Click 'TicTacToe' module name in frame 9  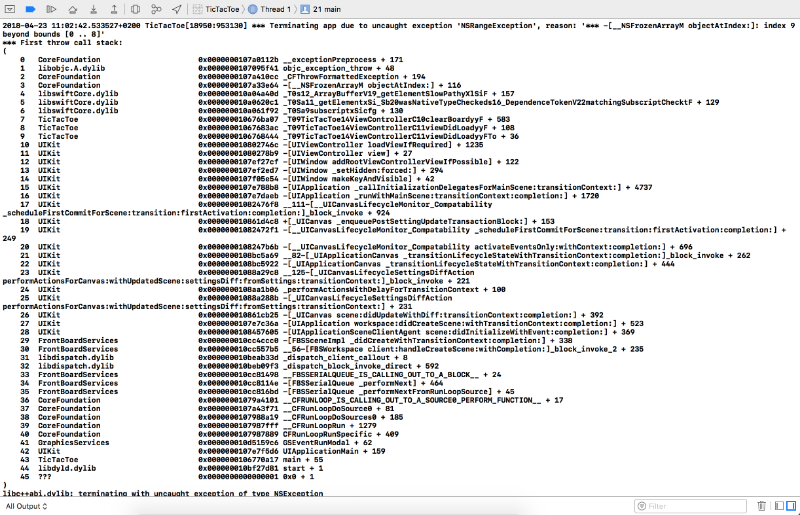coord(58,136)
